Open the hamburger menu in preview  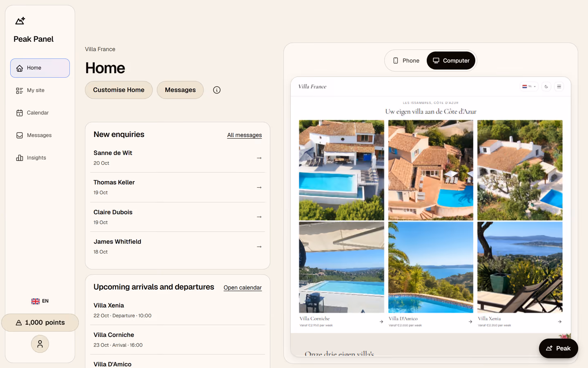(559, 87)
